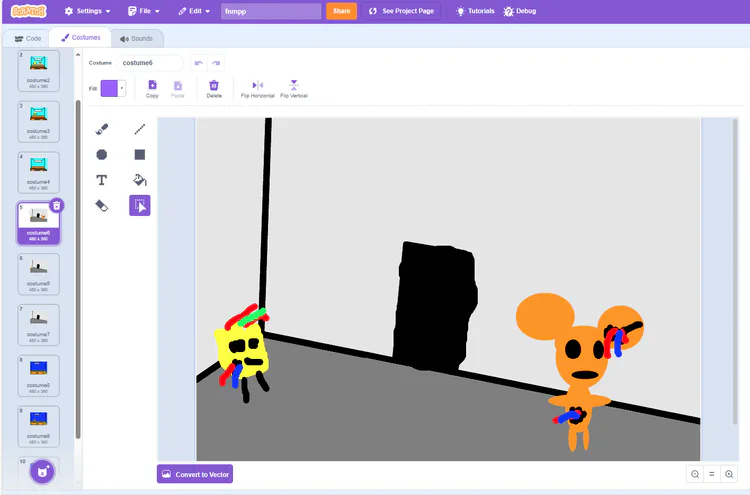Select the Line tool
The height and width of the screenshot is (495, 750).
point(140,129)
